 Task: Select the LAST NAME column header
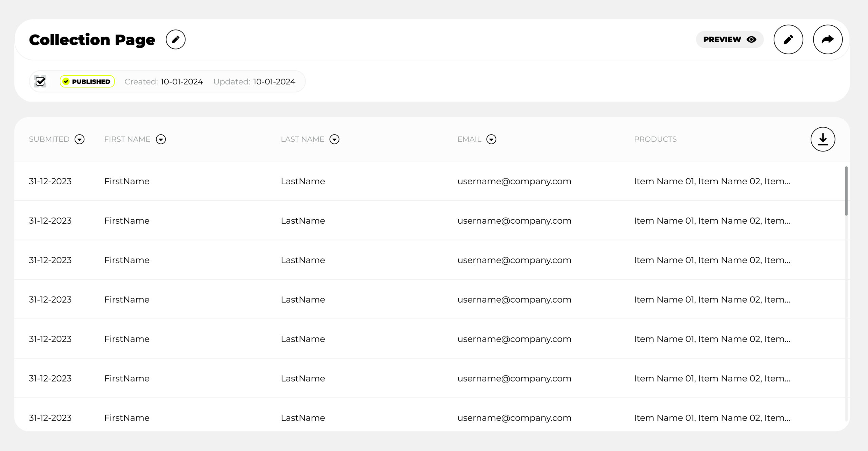[302, 139]
